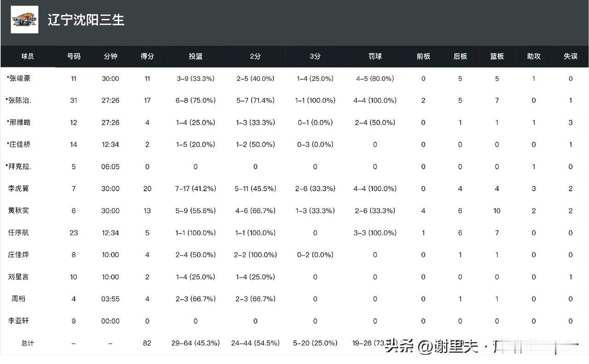Sort by the 得分 column header
The width and height of the screenshot is (589, 364).
click(x=147, y=56)
